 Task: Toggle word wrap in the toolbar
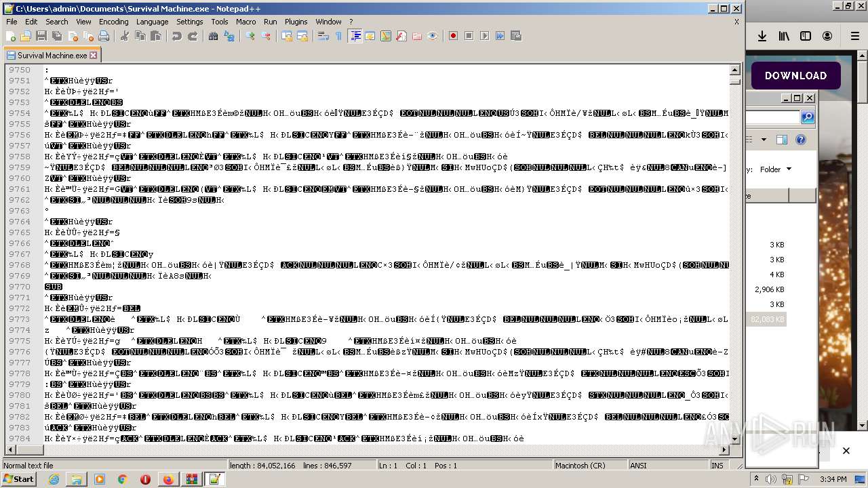coord(323,36)
